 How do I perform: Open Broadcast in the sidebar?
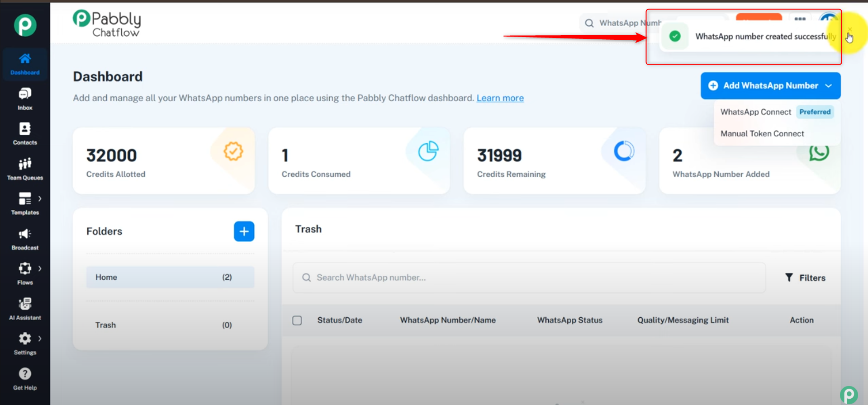pyautogui.click(x=25, y=239)
